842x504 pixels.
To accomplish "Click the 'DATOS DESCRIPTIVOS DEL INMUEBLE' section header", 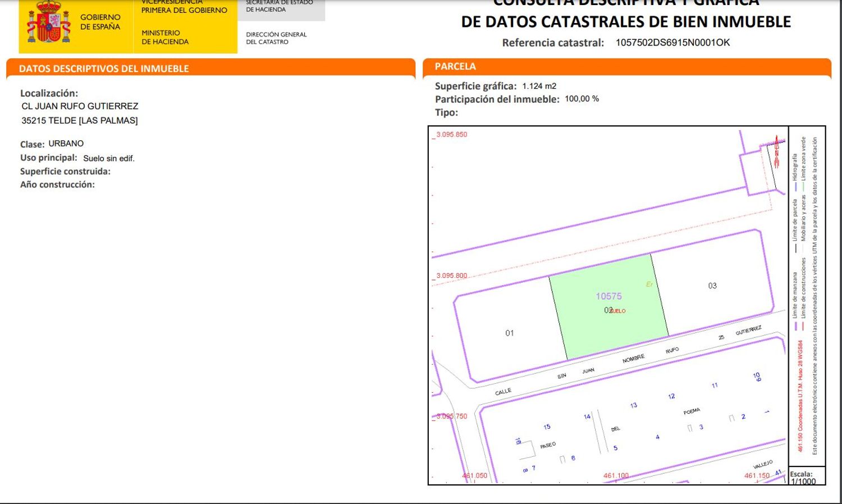I will pos(104,68).
